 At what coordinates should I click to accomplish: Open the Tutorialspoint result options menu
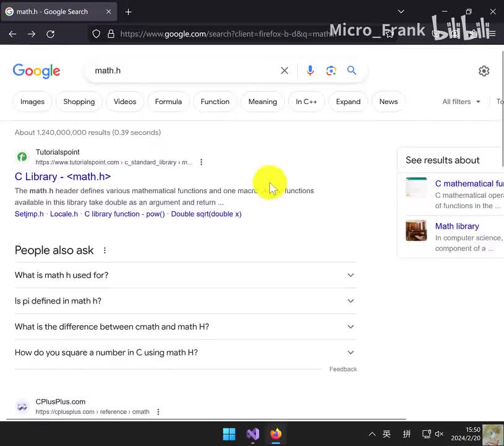pyautogui.click(x=201, y=162)
